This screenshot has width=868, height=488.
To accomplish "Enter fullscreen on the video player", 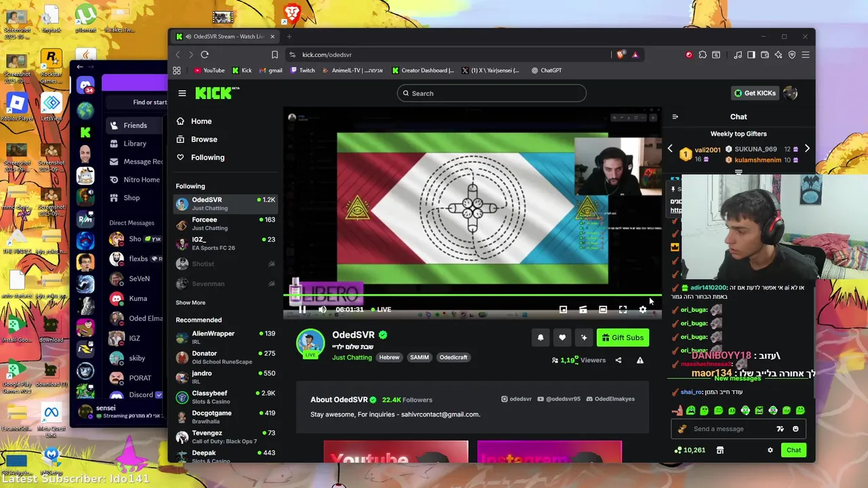I will [x=623, y=310].
